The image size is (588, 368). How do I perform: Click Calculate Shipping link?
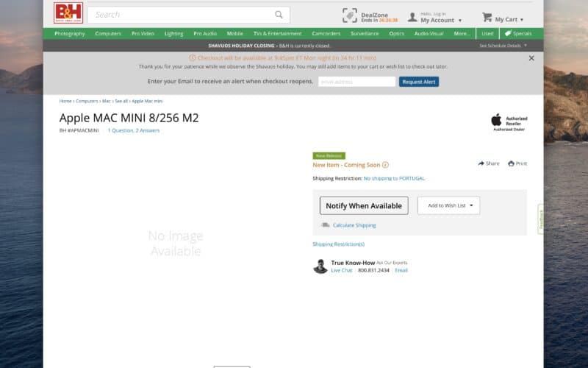pyautogui.click(x=354, y=225)
